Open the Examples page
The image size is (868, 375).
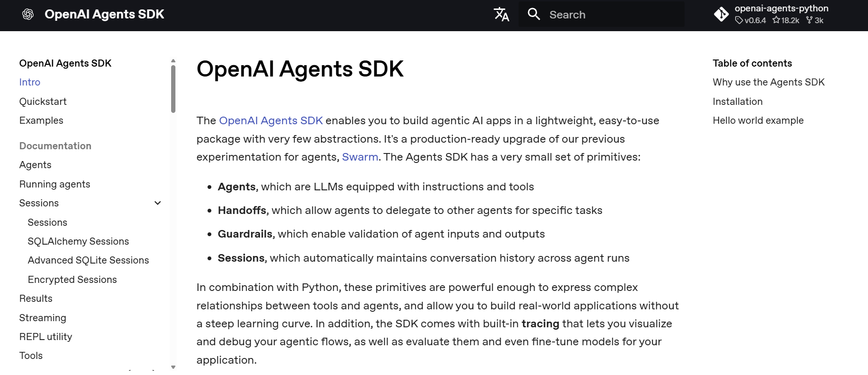pyautogui.click(x=41, y=120)
